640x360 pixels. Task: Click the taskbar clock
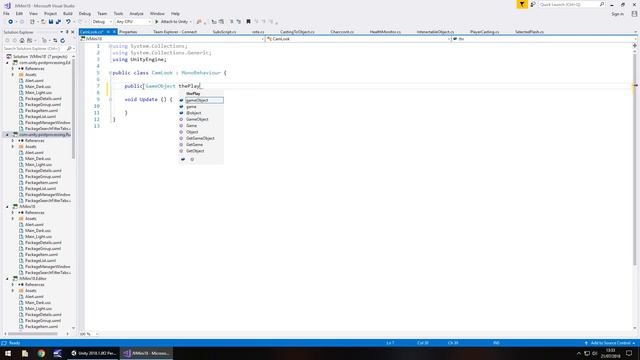coord(611,353)
